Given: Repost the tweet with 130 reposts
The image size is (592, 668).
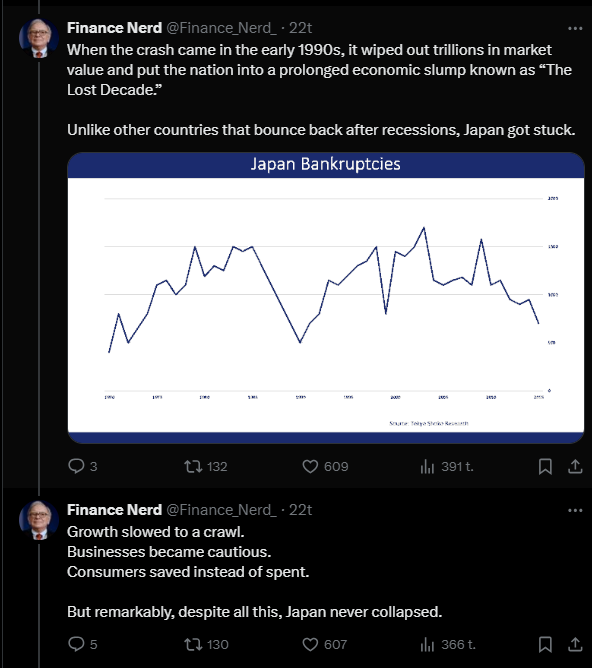Looking at the screenshot, I should [207, 644].
